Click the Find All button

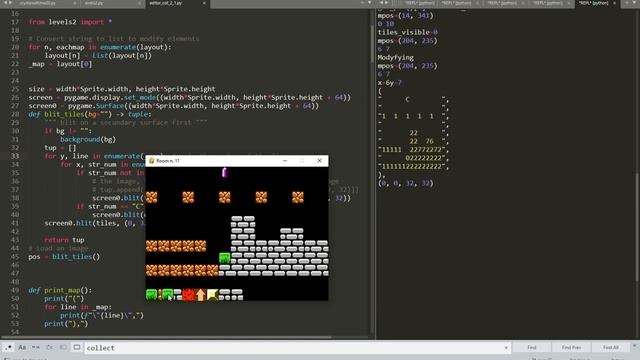coord(611,347)
